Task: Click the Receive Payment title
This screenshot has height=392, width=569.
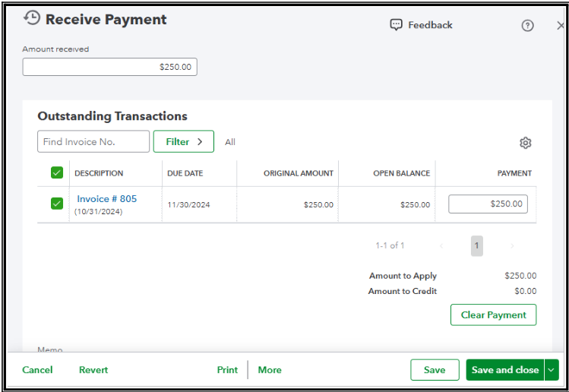Action: [x=106, y=20]
